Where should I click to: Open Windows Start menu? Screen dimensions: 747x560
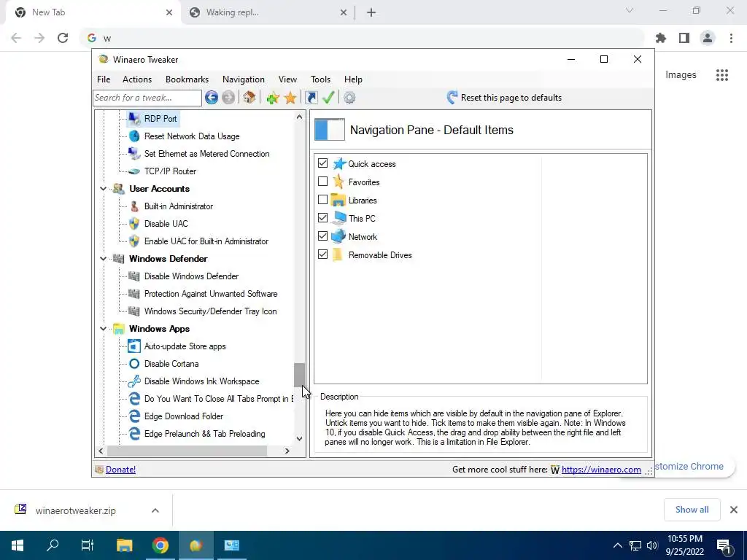[x=18, y=545]
